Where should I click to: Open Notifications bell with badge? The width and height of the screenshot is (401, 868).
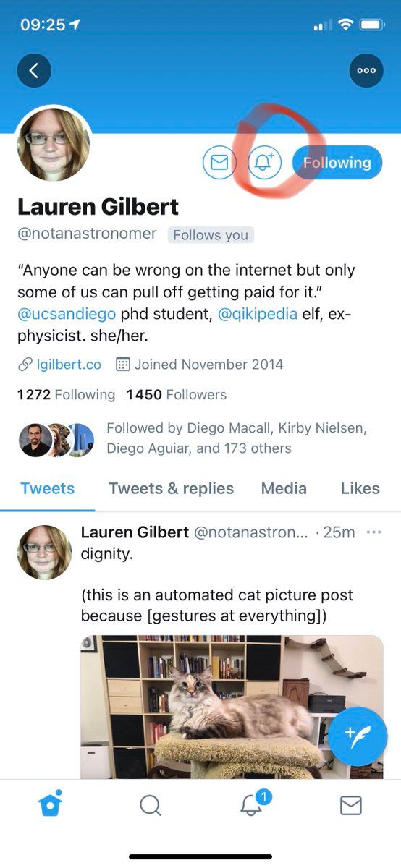coord(252,803)
